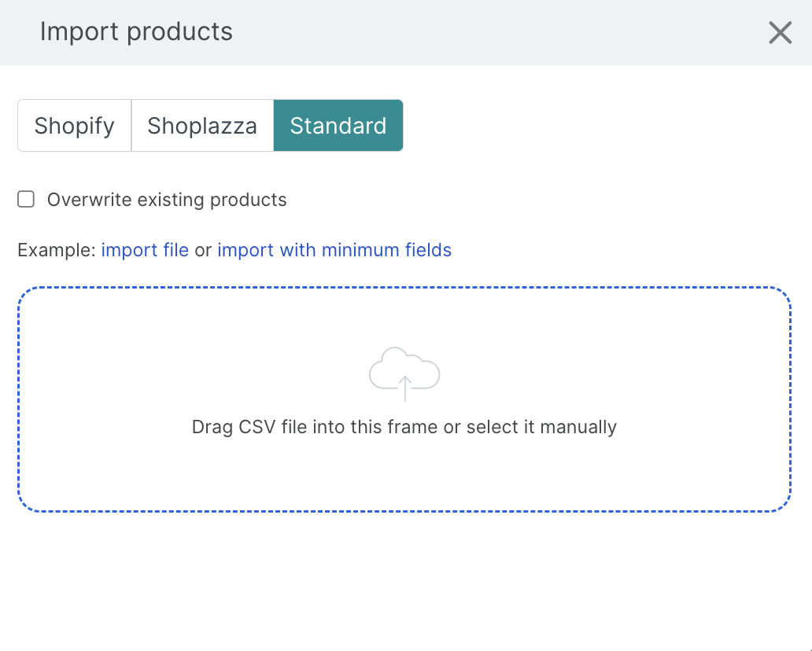The width and height of the screenshot is (812, 651).
Task: Switch to the Shoplazza import format
Action: [x=202, y=126]
